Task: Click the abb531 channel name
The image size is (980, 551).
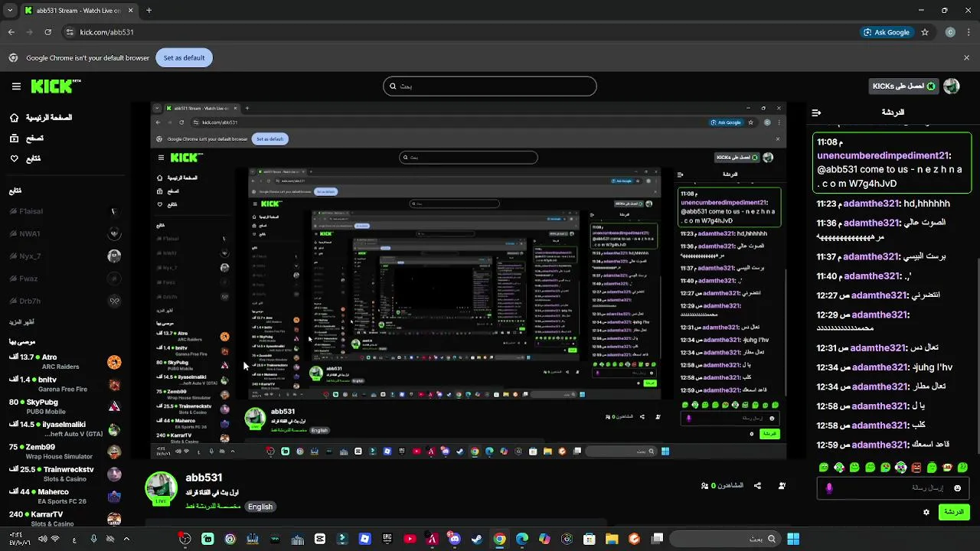Action: (x=204, y=478)
